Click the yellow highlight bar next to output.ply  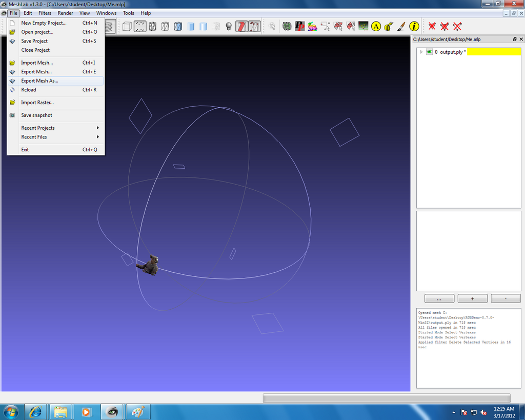494,52
